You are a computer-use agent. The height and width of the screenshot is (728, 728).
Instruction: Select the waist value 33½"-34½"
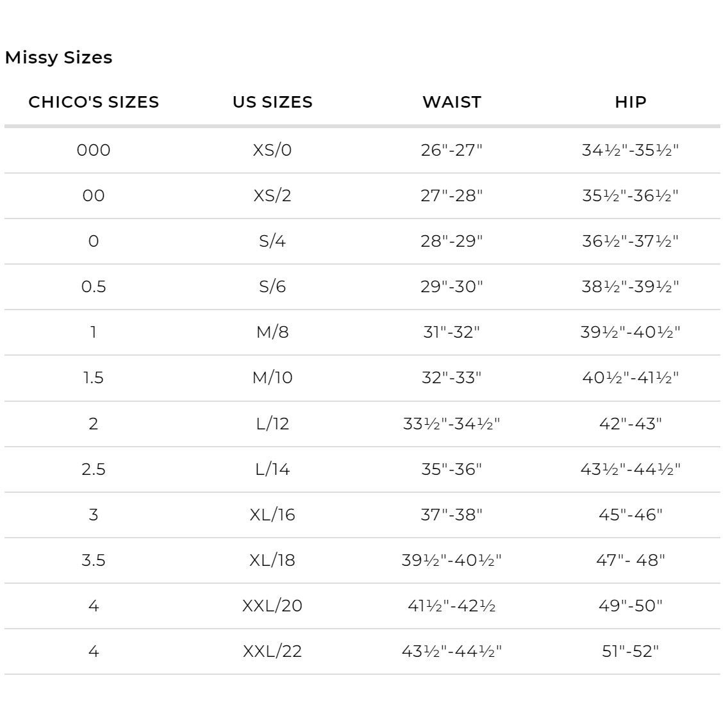452,424
